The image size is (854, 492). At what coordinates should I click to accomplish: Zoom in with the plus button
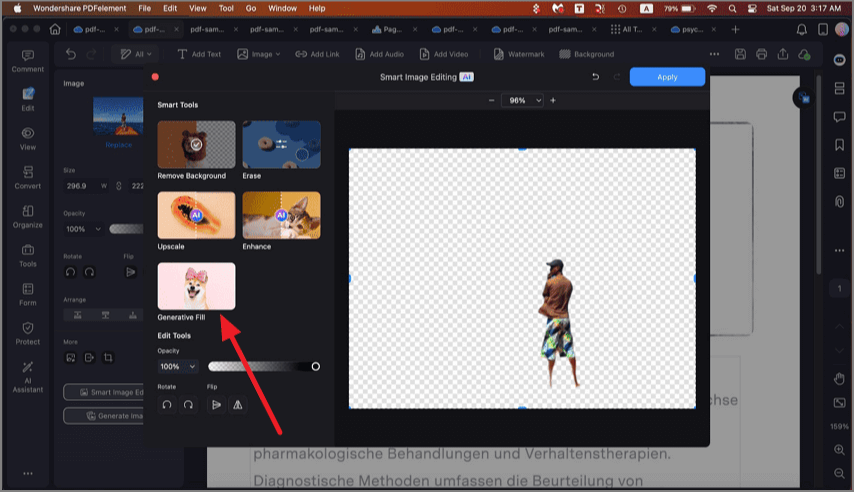pos(553,101)
